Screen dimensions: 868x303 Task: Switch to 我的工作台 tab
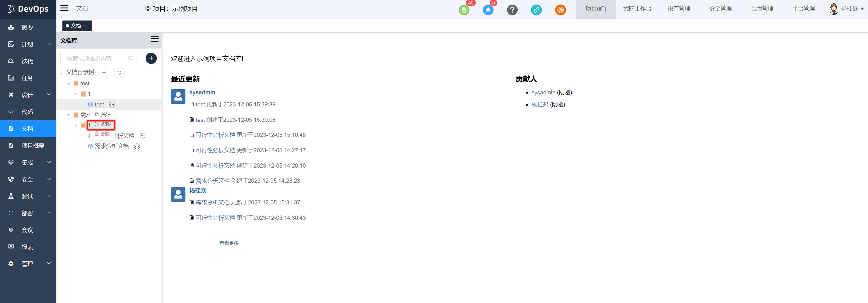(x=637, y=9)
